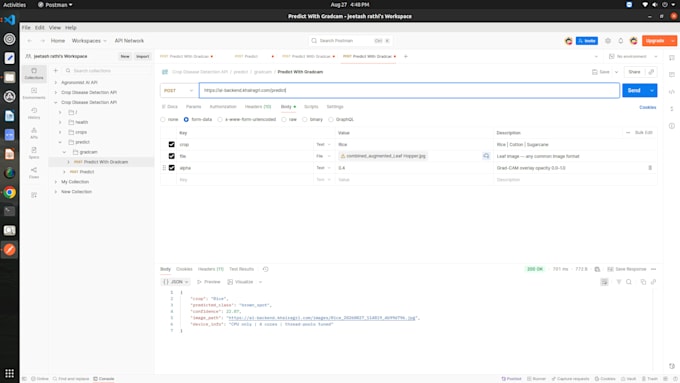Change crop row type dropdown from Text
The width and height of the screenshot is (680, 383).
point(324,144)
